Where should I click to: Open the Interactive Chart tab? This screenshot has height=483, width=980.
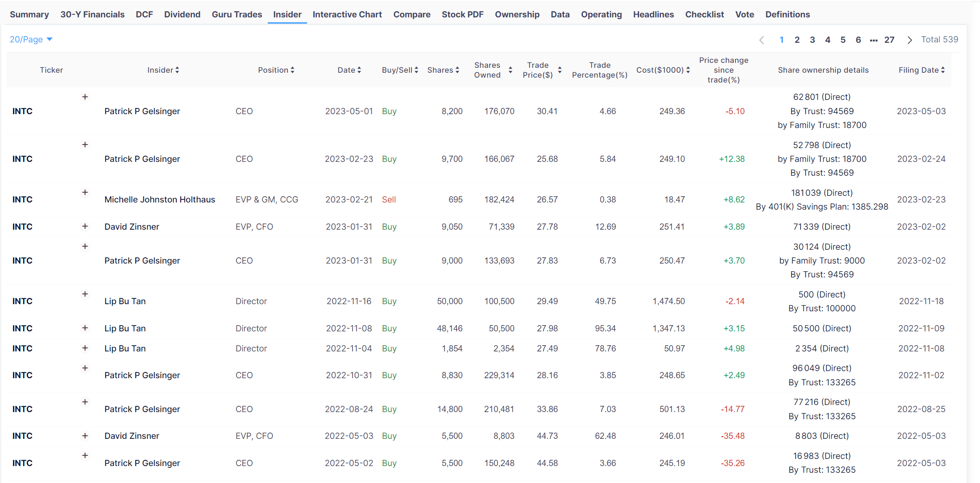pos(347,14)
